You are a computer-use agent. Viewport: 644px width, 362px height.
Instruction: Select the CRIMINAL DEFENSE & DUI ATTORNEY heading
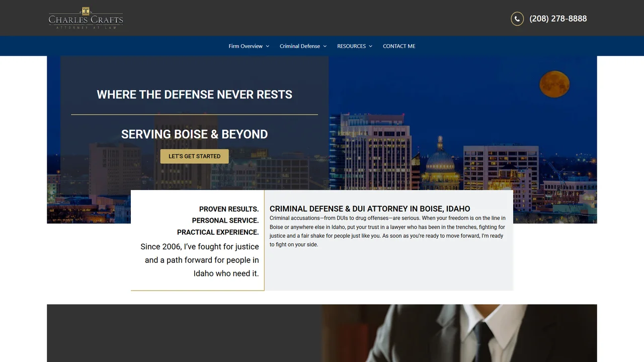coord(370,209)
